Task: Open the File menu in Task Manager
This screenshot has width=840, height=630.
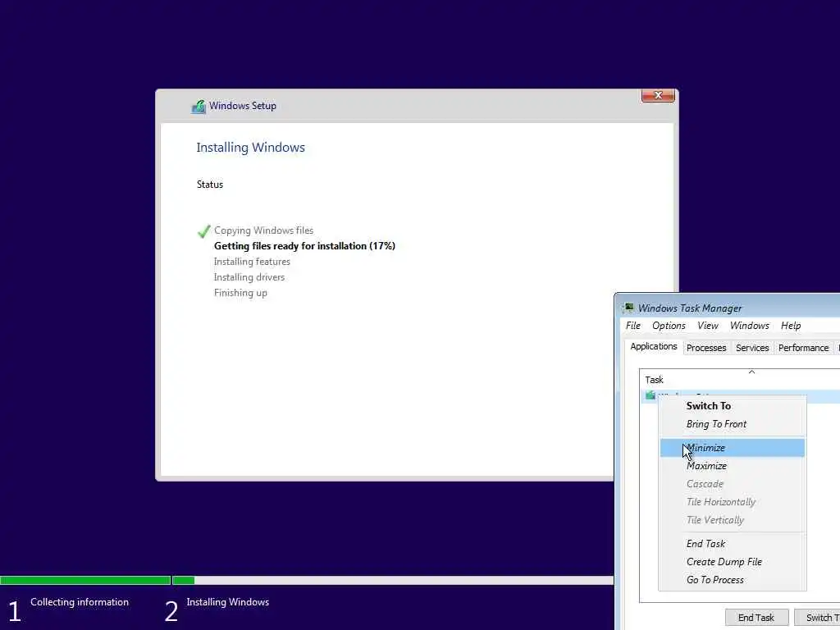Action: click(632, 326)
